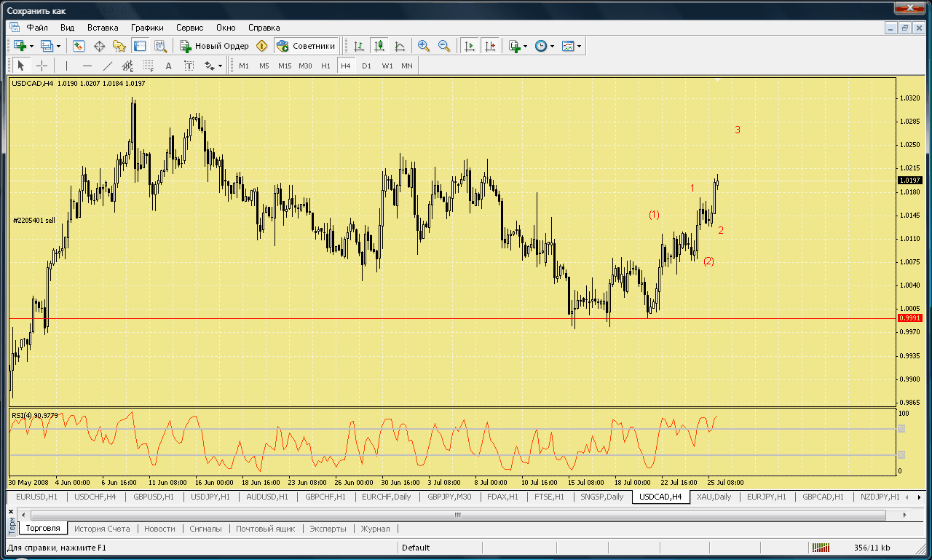932x560 pixels.
Task: Click the Новый Ордер button
Action: [215, 46]
